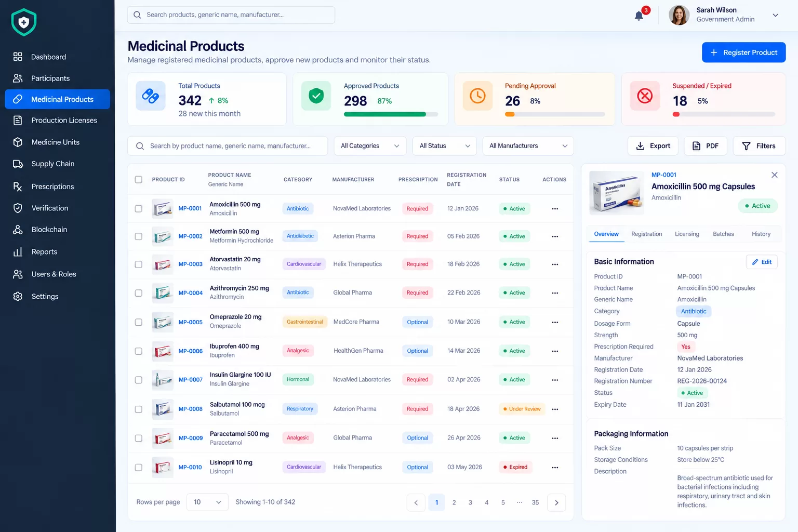
Task: Click the Register Product button
Action: [743, 52]
